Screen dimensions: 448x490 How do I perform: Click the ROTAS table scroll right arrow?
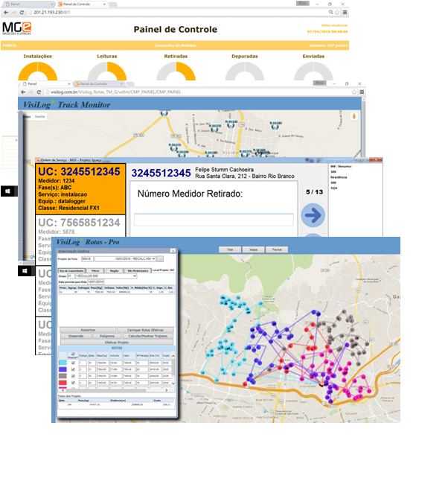(167, 390)
